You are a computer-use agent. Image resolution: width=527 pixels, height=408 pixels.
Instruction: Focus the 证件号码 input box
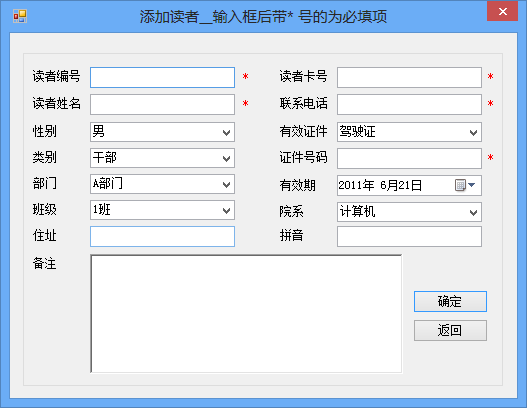(409, 159)
